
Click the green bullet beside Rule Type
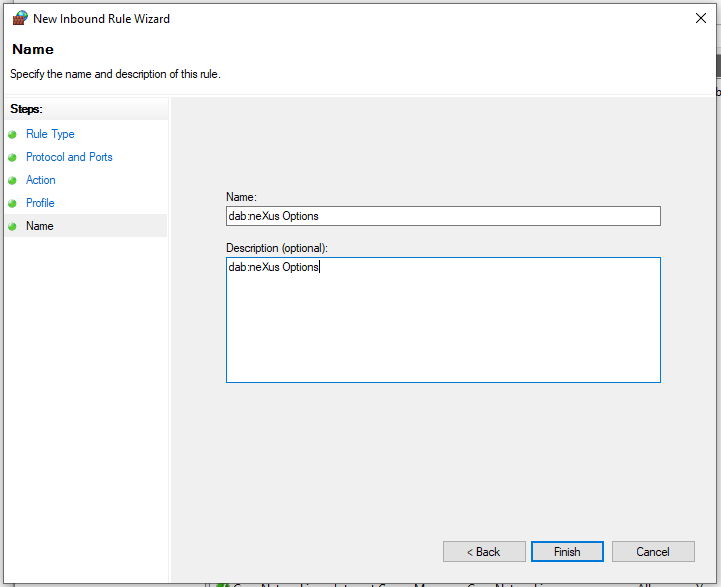coord(12,134)
